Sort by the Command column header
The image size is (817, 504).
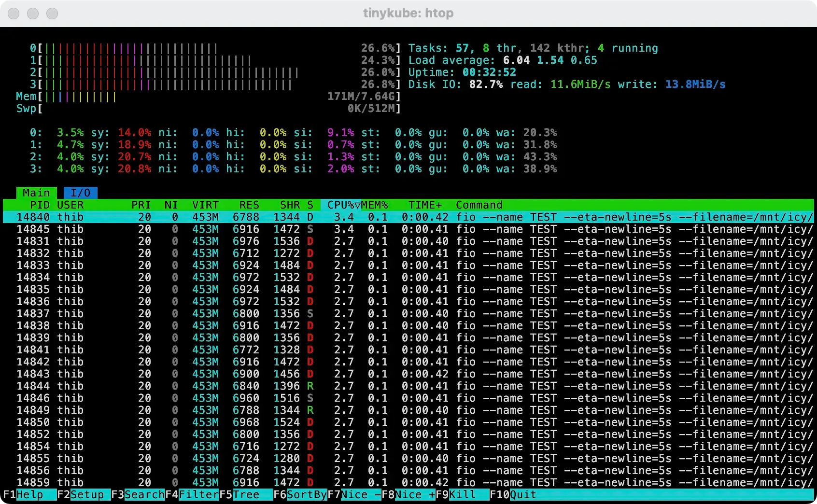click(x=479, y=205)
